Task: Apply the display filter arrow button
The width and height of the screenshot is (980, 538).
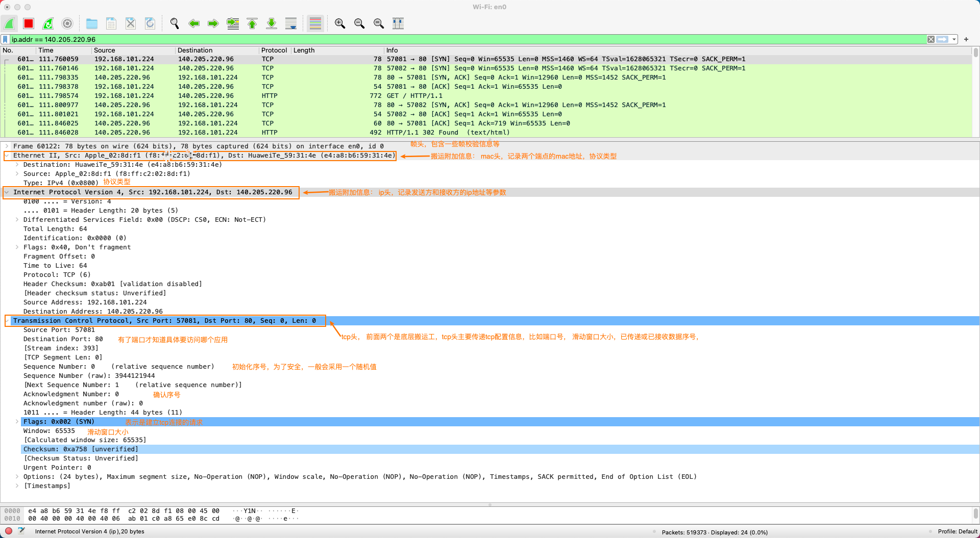Action: click(942, 39)
